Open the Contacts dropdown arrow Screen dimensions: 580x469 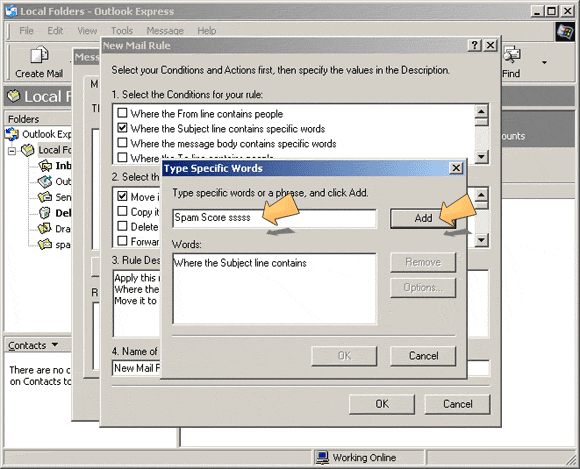(55, 345)
